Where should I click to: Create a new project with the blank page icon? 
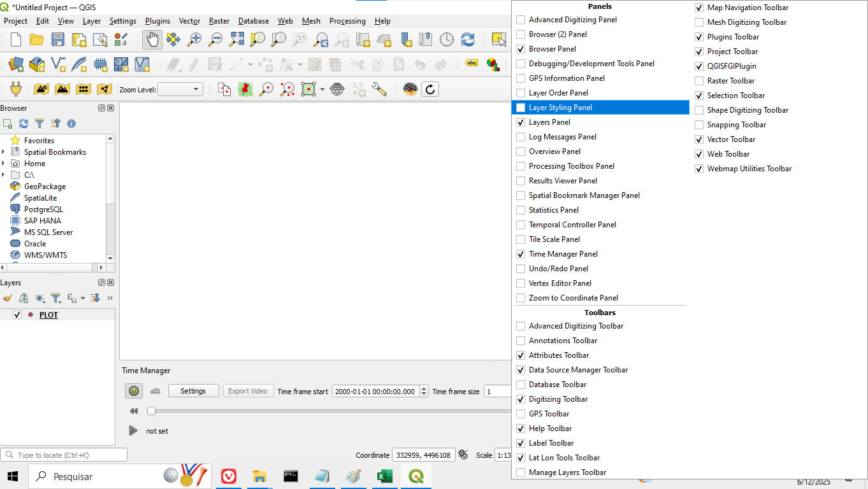(16, 39)
